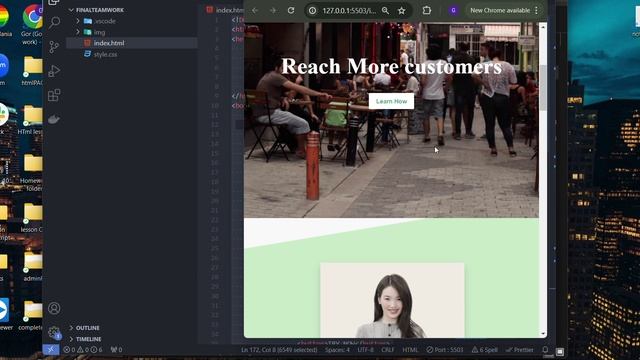
Task: Click the Port : 5503 Live Server status
Action: click(x=445, y=350)
